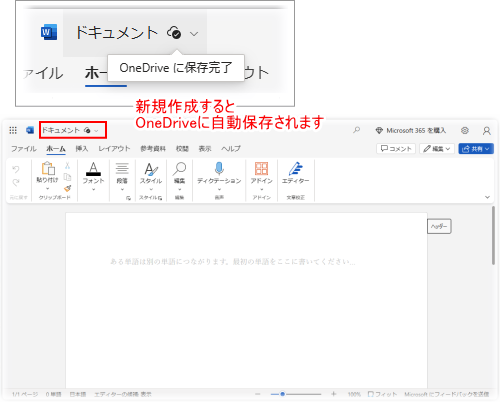Click the コメント button
The height and width of the screenshot is (402, 500).
pos(396,149)
